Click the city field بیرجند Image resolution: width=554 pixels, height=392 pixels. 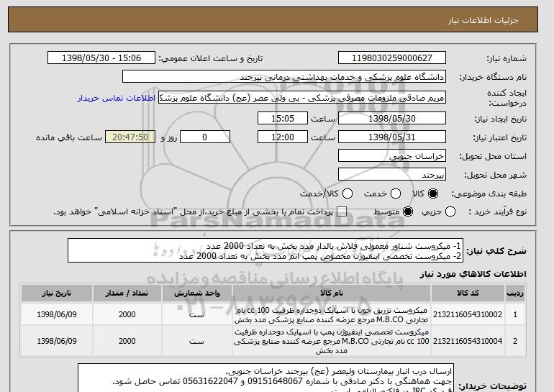392,175
